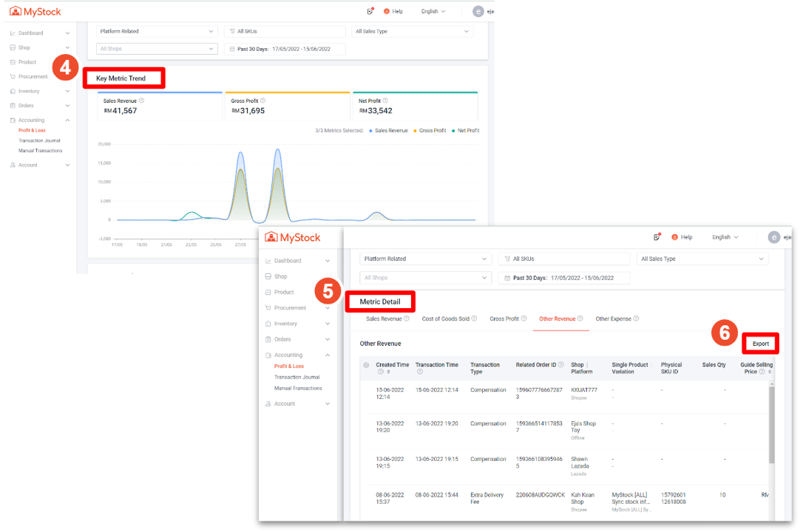
Task: Switch to the Cost of Goods Sold tab
Action: (x=445, y=319)
